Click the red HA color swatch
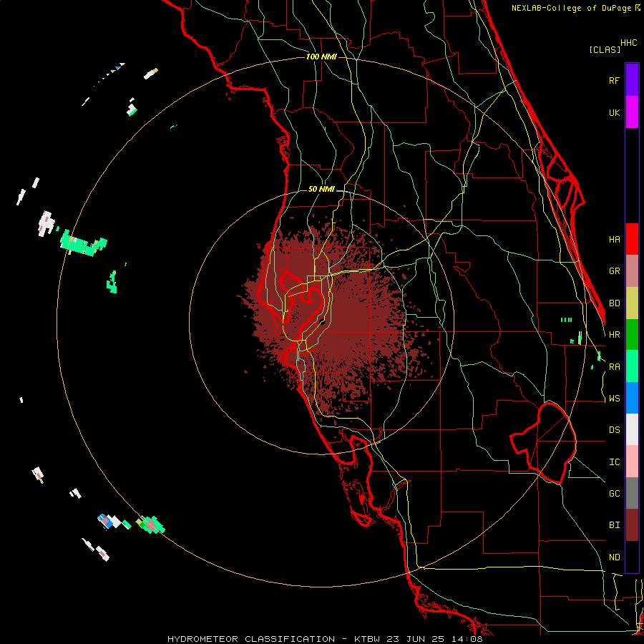The image size is (644, 644). (x=632, y=239)
